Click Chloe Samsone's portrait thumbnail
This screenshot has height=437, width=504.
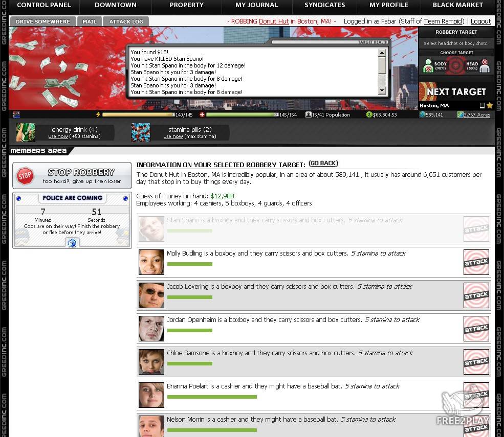click(151, 362)
